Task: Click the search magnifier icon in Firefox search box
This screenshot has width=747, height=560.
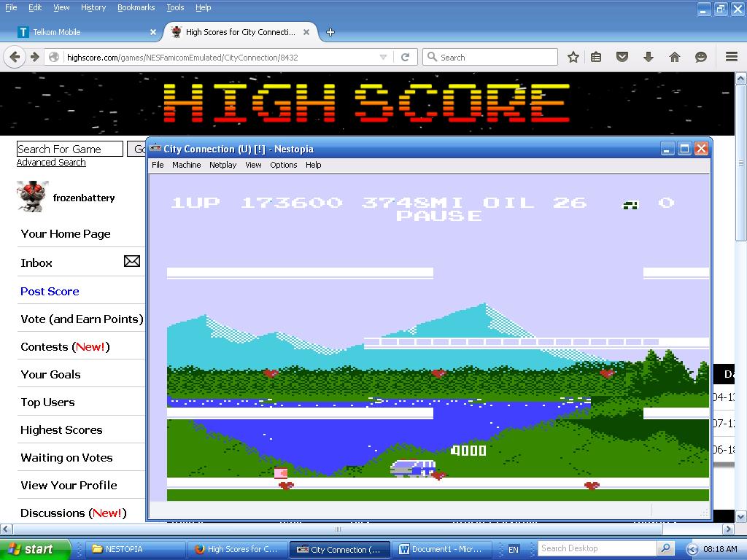Action: pyautogui.click(x=432, y=57)
